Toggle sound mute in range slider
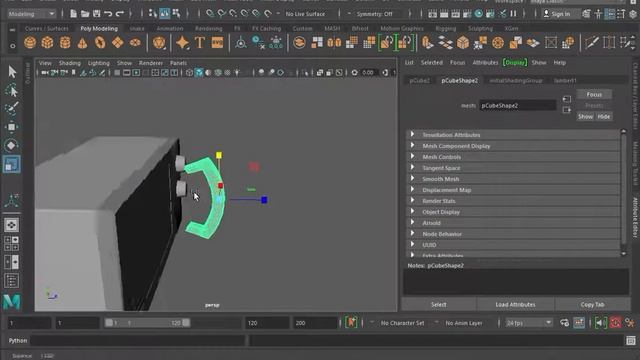Image resolution: width=640 pixels, height=360 pixels. point(600,322)
